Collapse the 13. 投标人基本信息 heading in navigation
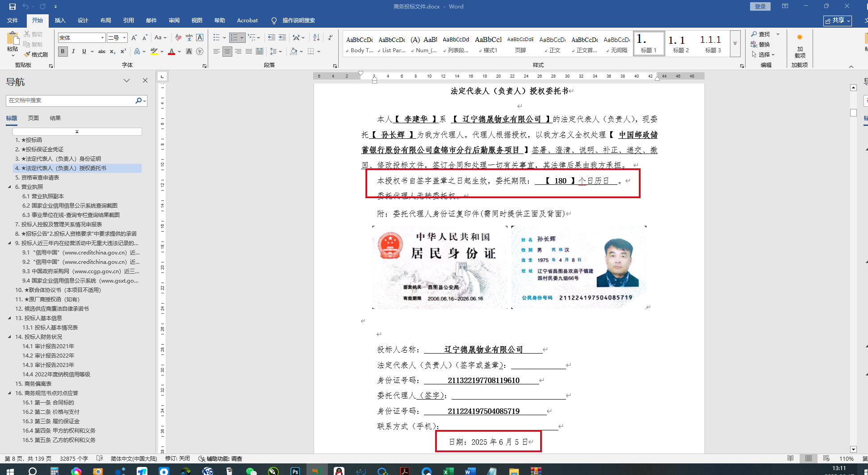 (x=9, y=318)
